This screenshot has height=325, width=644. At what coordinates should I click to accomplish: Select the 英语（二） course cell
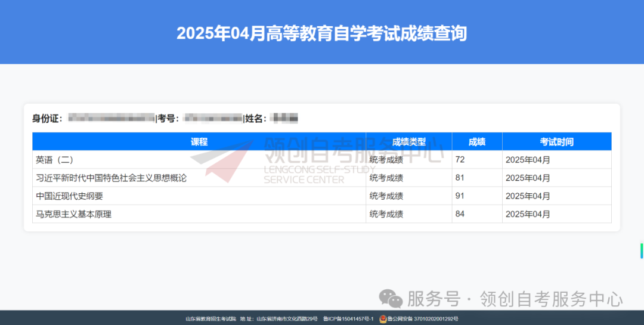(x=199, y=159)
